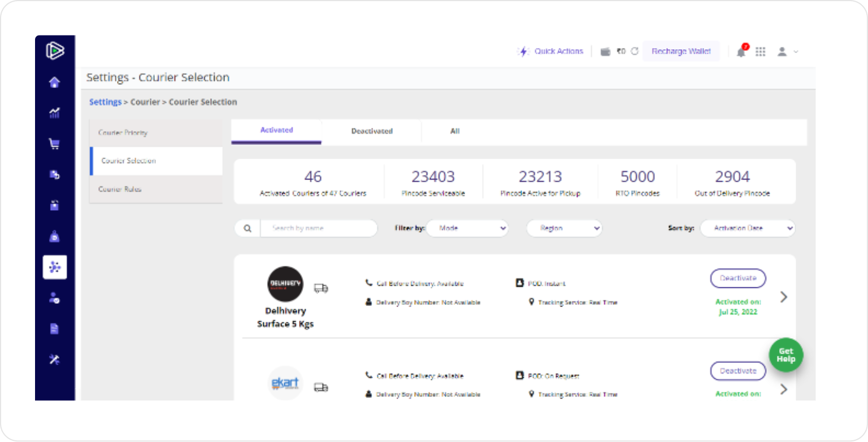
Task: Click the truck icon beside Delhivery
Action: (x=321, y=288)
